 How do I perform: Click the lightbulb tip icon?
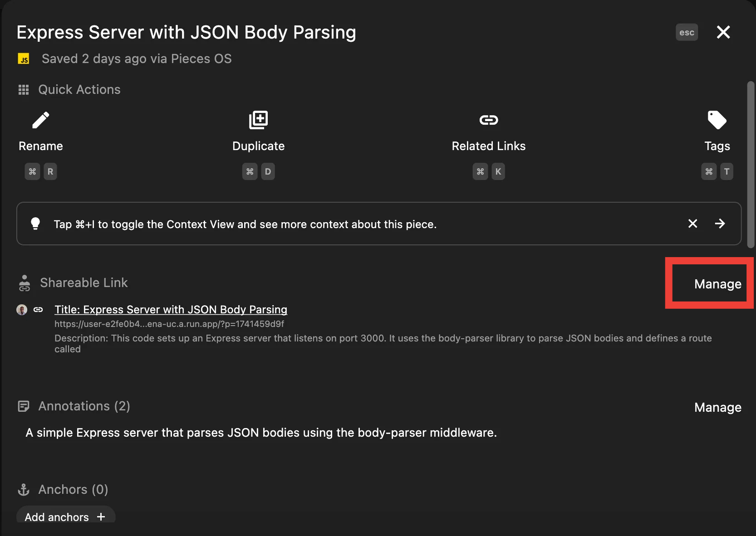[x=35, y=224]
